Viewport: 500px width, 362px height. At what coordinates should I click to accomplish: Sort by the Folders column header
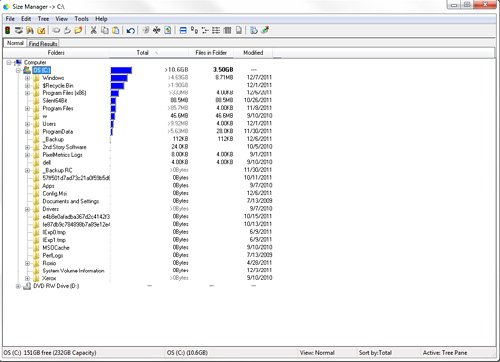pyautogui.click(x=56, y=53)
